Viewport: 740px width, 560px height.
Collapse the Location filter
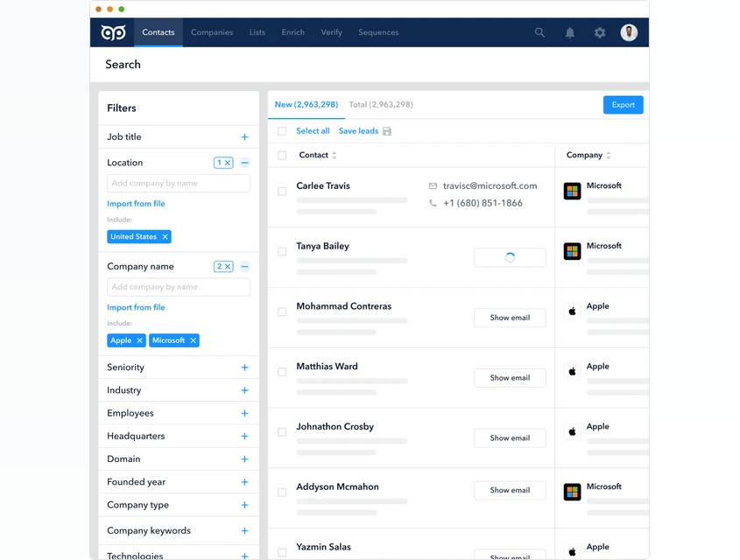(244, 163)
